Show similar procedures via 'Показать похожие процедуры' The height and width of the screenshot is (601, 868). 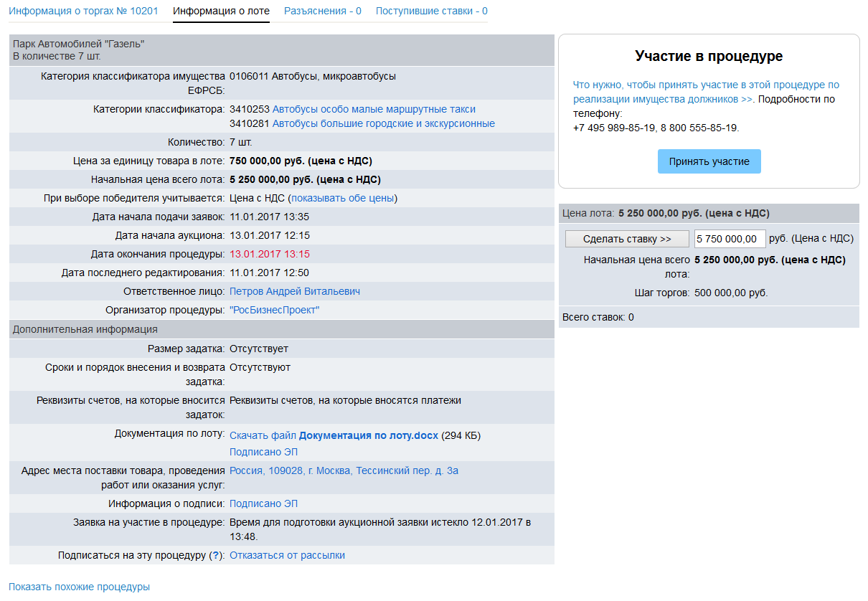[x=79, y=587]
